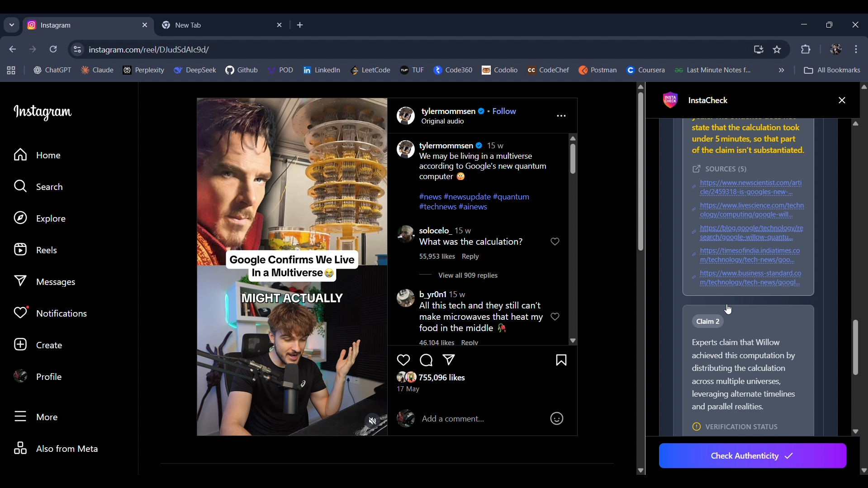Show more bookmarks with the chevron
The width and height of the screenshot is (868, 488).
point(781,70)
